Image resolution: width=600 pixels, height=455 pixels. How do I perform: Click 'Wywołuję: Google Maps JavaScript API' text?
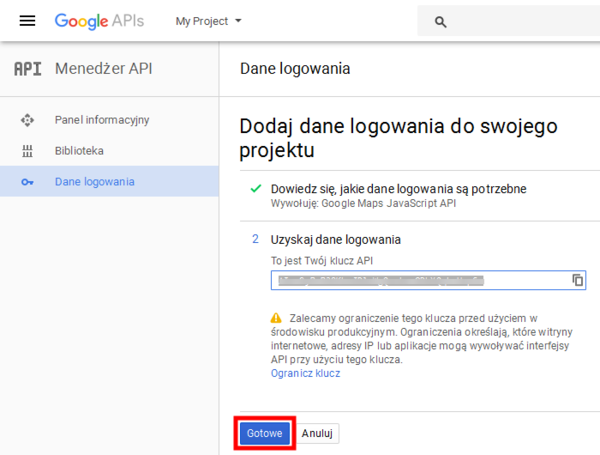pyautogui.click(x=363, y=203)
